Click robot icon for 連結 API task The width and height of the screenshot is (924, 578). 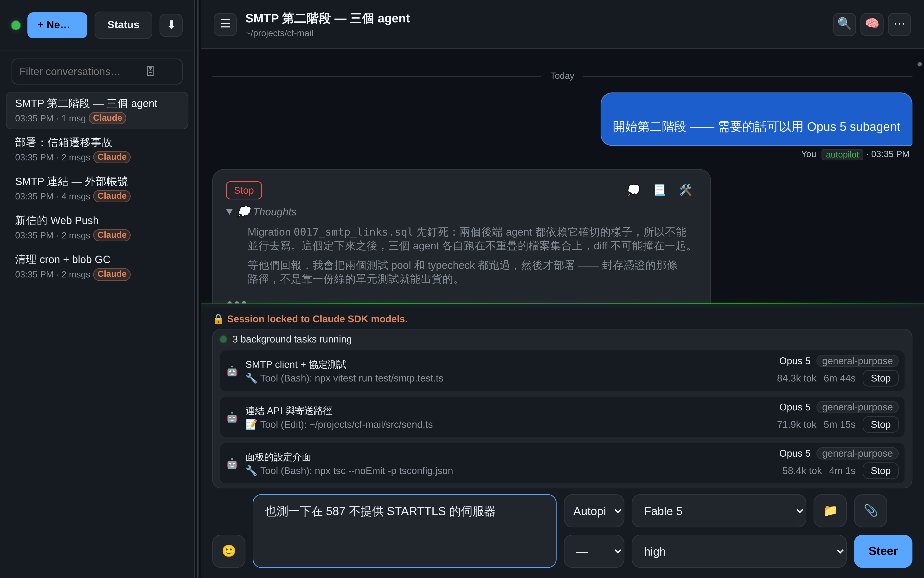tap(232, 417)
